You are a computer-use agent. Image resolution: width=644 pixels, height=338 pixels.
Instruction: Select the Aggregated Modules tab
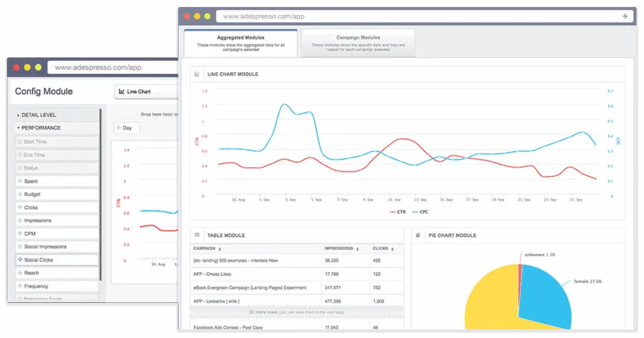[240, 43]
